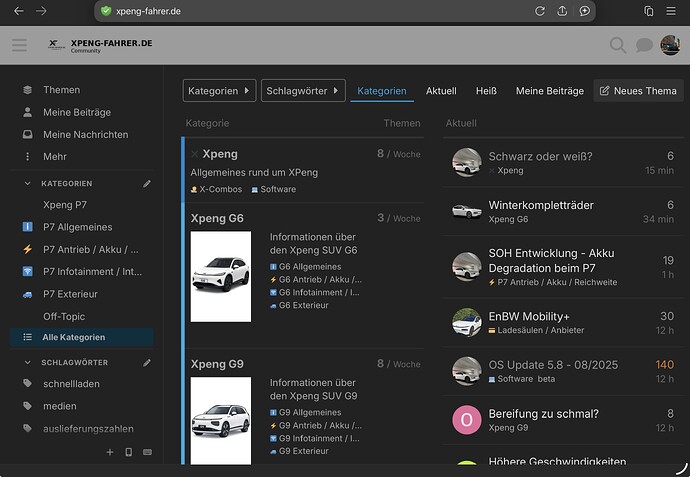
Task: Collapse the SCHLAGWÖRTER sidebar section
Action: (x=27, y=362)
